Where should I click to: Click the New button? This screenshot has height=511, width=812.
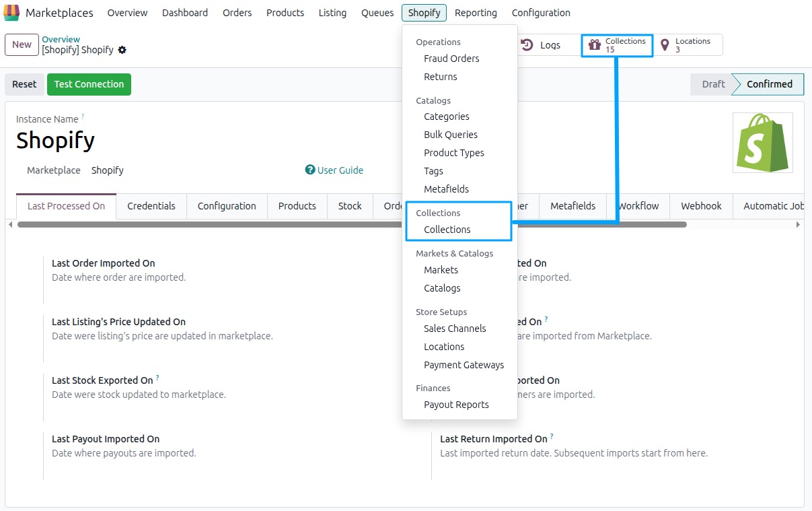click(22, 44)
